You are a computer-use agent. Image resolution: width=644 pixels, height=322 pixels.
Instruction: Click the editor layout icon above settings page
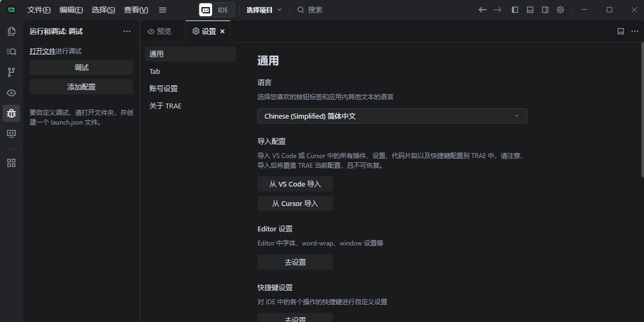point(620,31)
